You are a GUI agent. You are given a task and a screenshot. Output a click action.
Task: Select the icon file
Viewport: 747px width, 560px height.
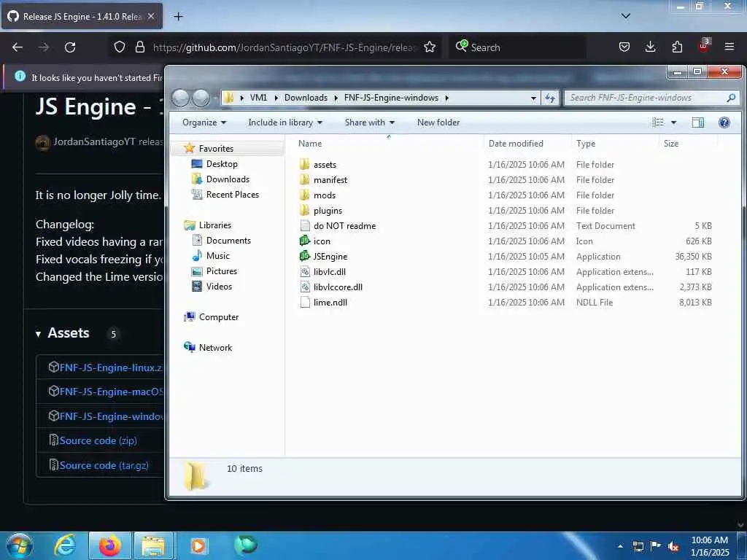(322, 241)
